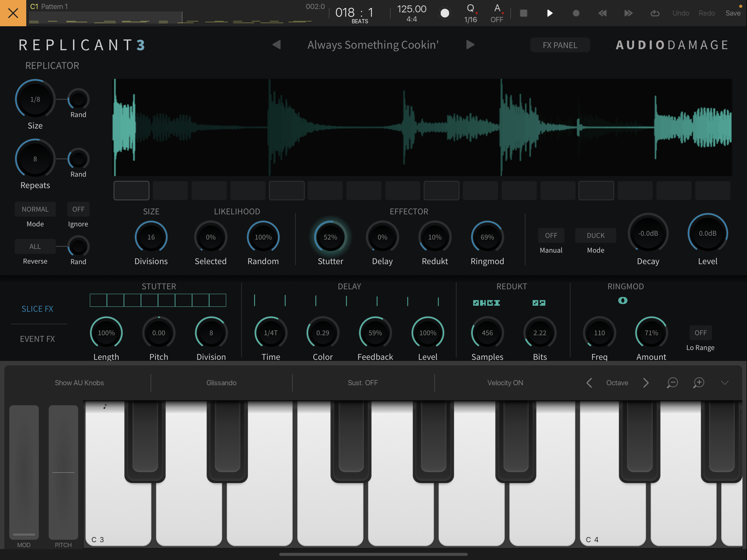Viewport: 747px width, 560px height.
Task: Click the Ringmod Freq knob 110
Action: tap(599, 333)
